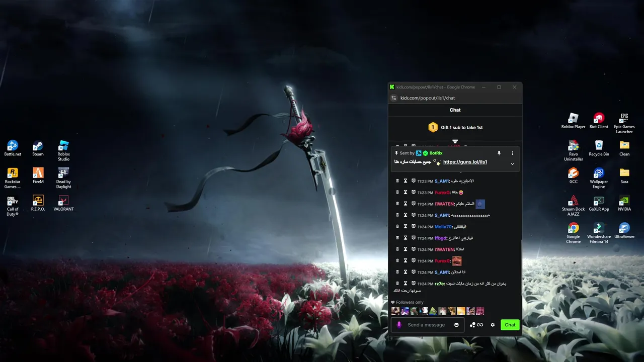Select Steam desktop icon

point(38,148)
